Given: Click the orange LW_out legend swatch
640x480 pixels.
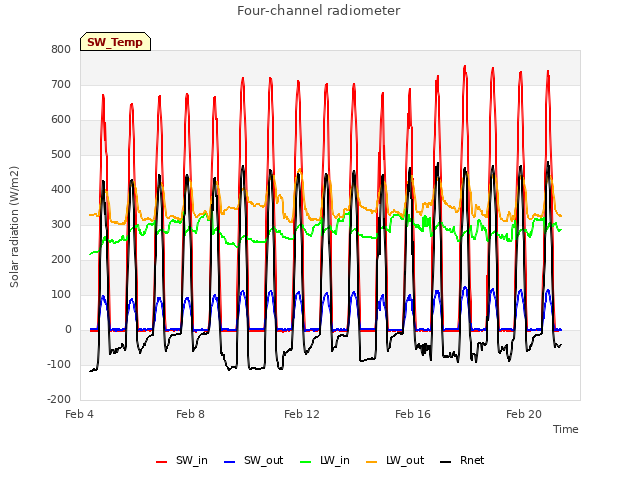Looking at the screenshot, I should [372, 462].
